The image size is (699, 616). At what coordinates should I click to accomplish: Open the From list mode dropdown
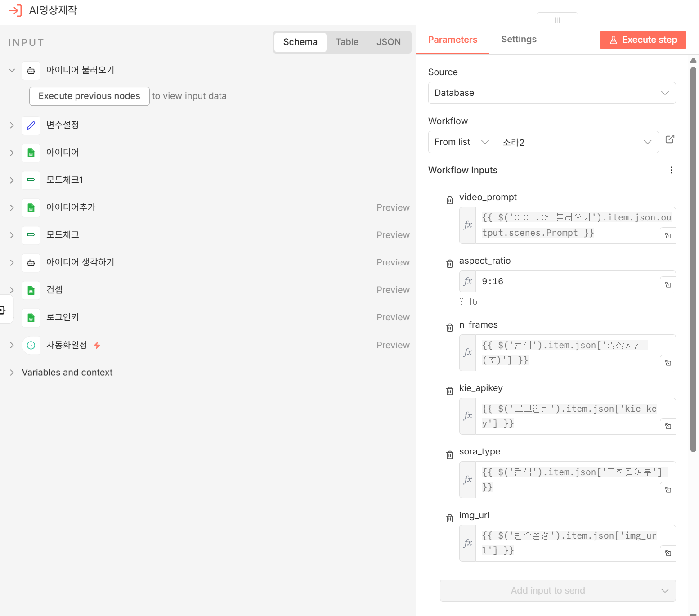[462, 142]
